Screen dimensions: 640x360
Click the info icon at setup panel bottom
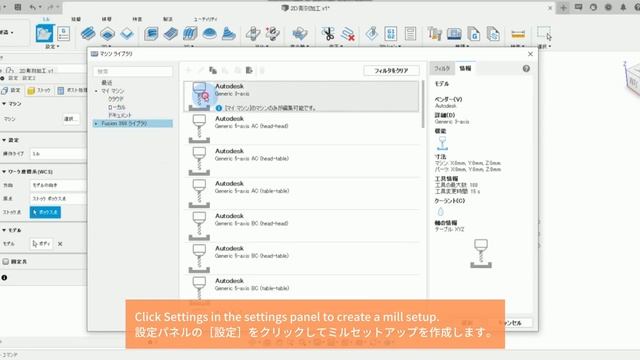[x=4, y=278]
